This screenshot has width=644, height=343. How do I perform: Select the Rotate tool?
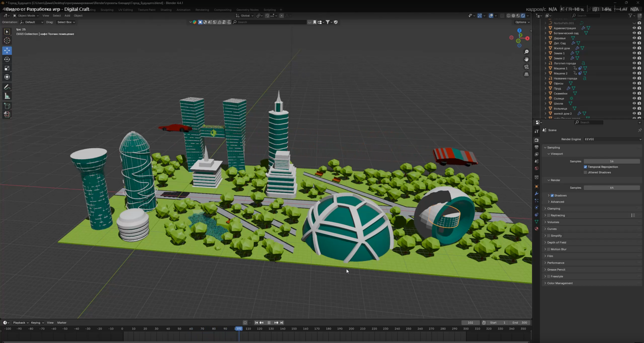pyautogui.click(x=7, y=59)
